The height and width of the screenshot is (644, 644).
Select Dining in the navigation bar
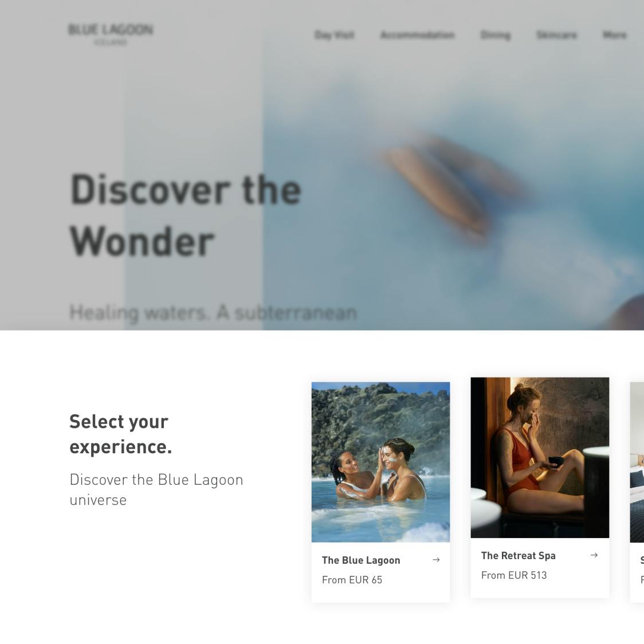click(496, 35)
